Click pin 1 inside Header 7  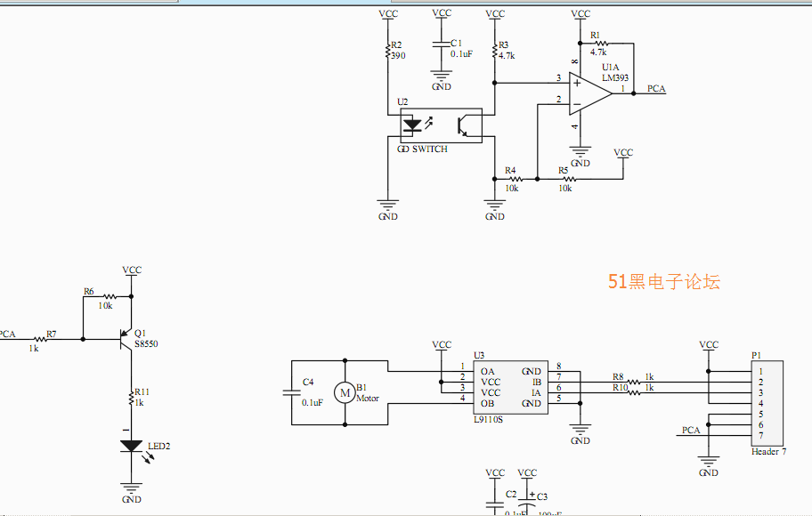(760, 371)
